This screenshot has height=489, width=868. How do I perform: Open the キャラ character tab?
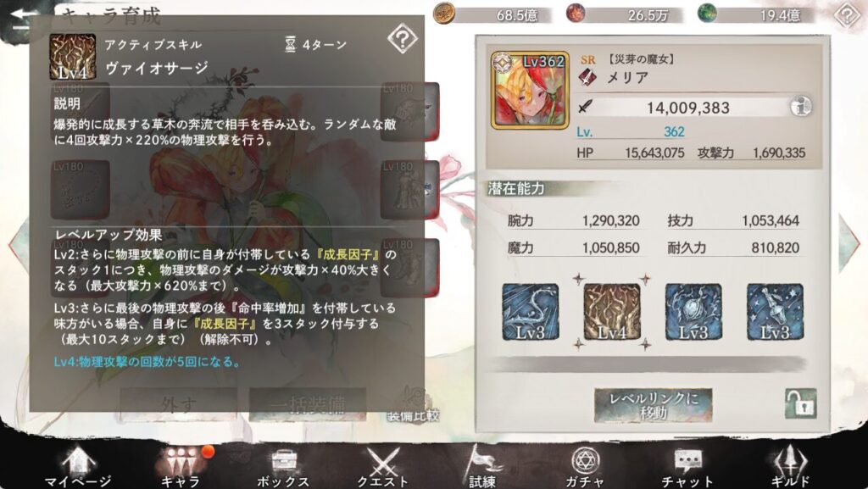click(181, 466)
